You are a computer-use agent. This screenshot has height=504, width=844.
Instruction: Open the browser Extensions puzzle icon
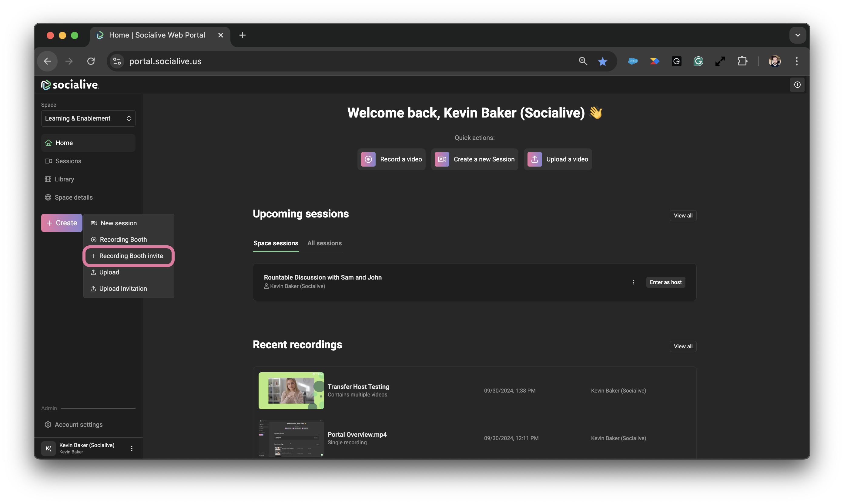click(x=742, y=61)
